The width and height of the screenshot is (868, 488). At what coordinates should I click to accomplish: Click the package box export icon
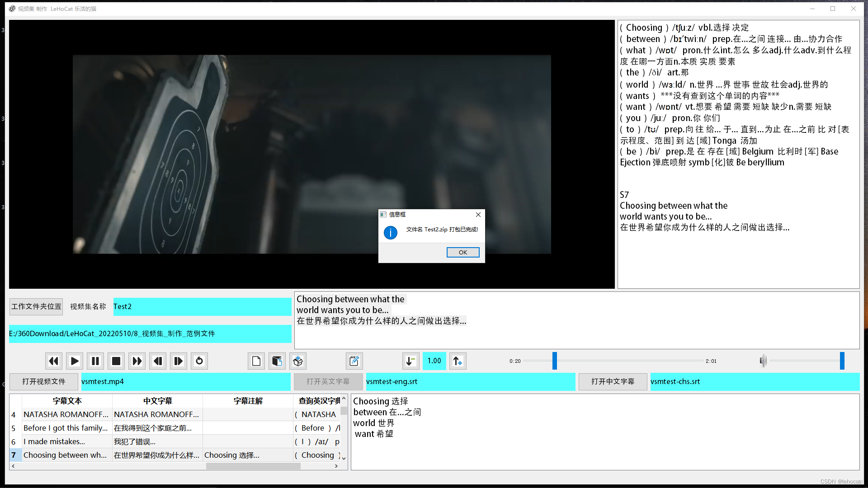[298, 361]
